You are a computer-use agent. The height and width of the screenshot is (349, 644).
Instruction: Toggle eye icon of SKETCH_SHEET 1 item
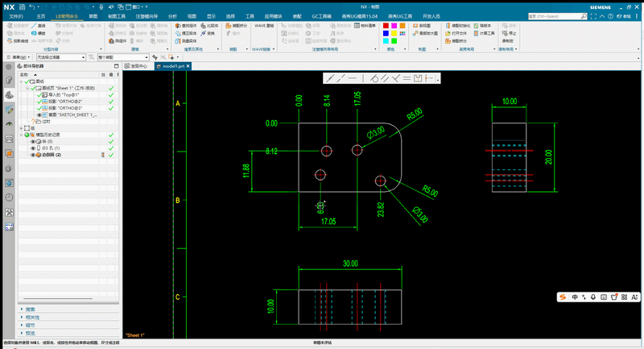pyautogui.click(x=39, y=114)
